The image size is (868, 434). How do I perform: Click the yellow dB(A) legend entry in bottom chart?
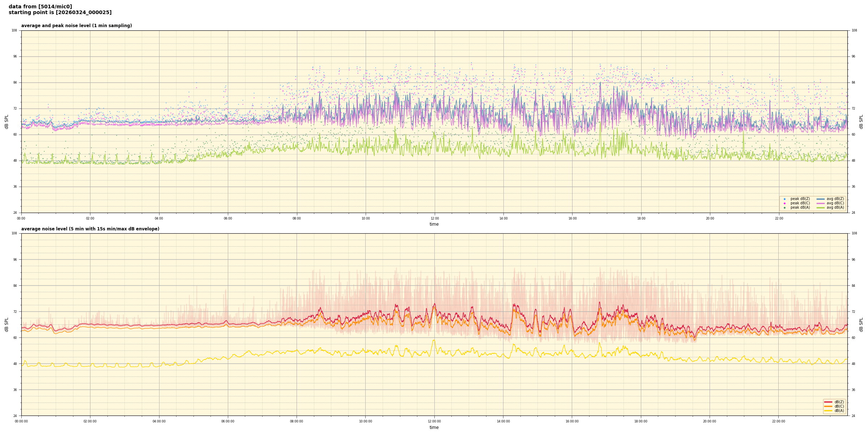[828, 410]
